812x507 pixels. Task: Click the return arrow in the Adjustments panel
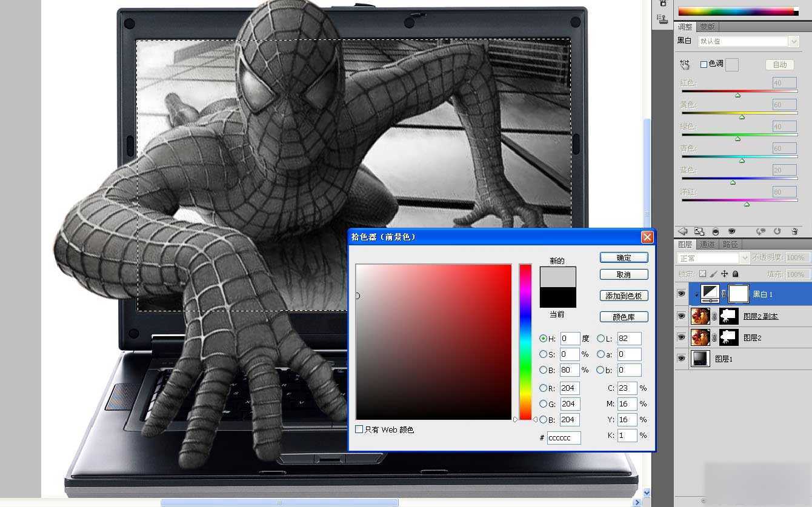tap(683, 231)
